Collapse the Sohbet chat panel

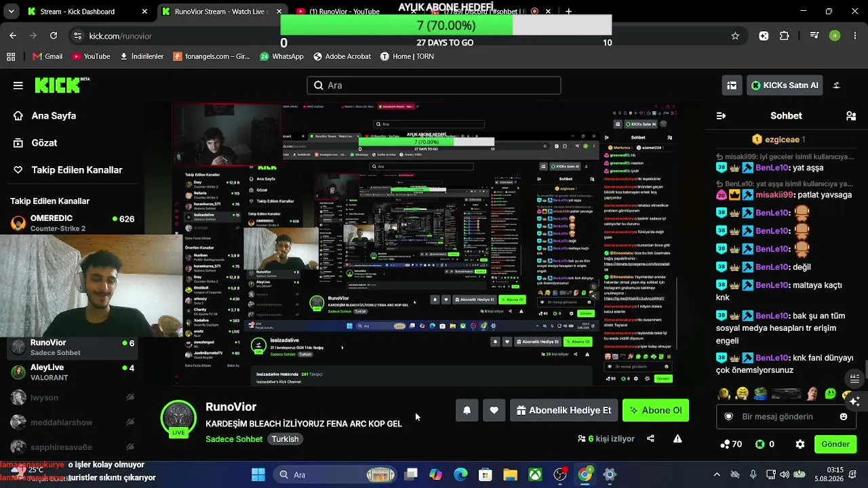(x=721, y=116)
